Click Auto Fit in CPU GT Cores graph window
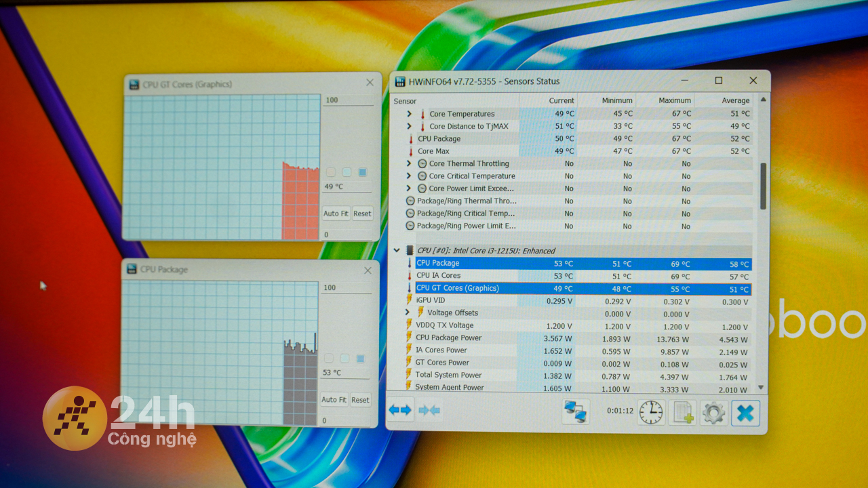This screenshot has width=868, height=488. 336,213
